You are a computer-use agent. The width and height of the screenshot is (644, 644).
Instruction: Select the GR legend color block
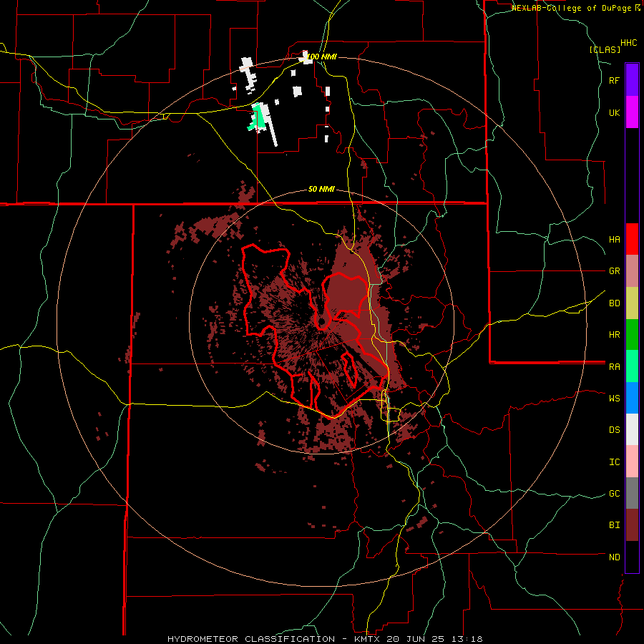click(632, 271)
